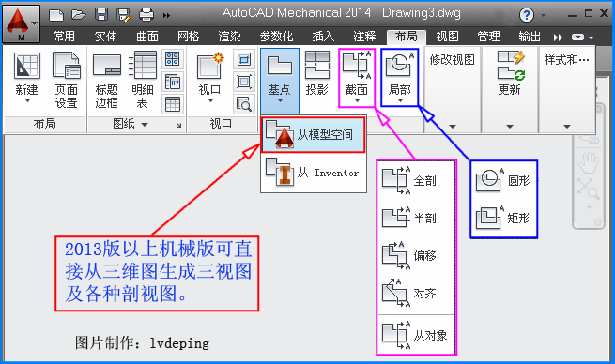
Task: Switch to the 曲面 ribbon tab
Action: (147, 37)
